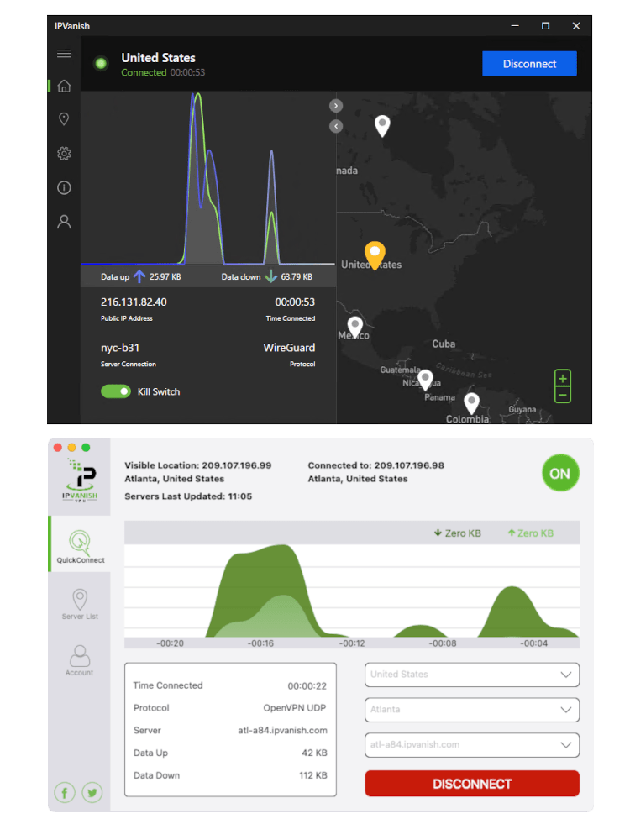Open the info icon in the sidebar
Image resolution: width=630 pixels, height=840 pixels.
(x=64, y=187)
